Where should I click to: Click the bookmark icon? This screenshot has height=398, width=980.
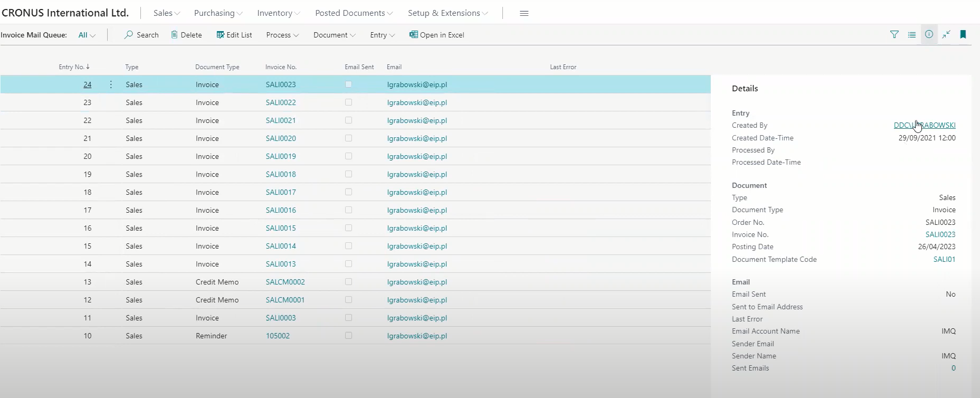click(x=963, y=35)
